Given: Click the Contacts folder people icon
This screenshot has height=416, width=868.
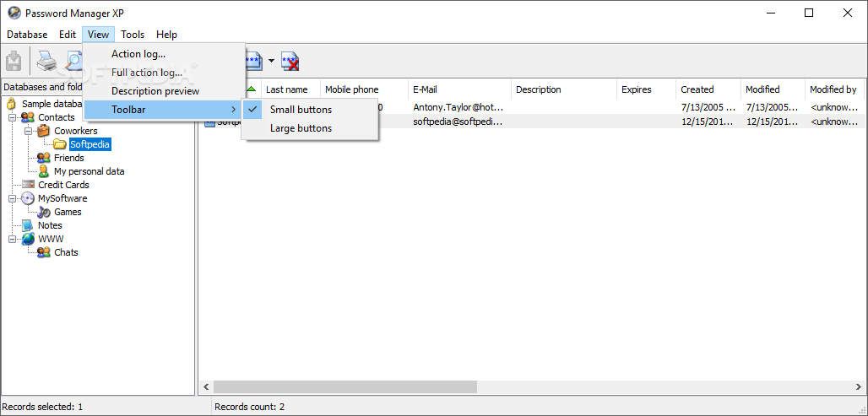Looking at the screenshot, I should click(27, 117).
